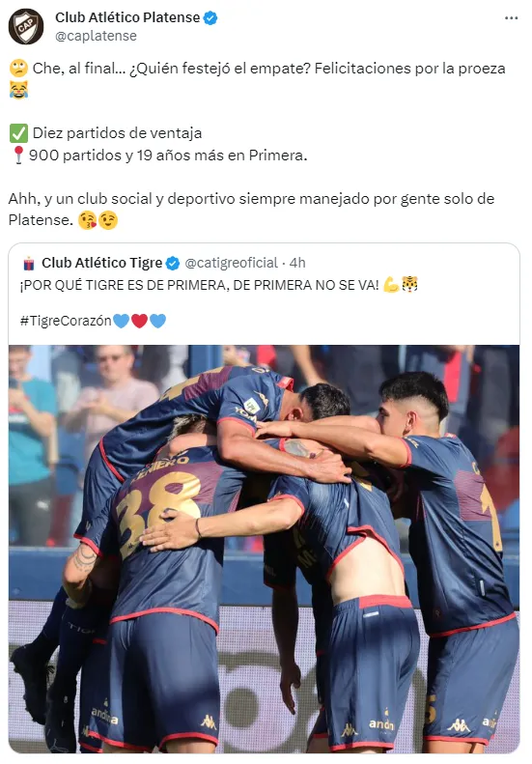Click Platense's blue verified badge

[x=210, y=18]
